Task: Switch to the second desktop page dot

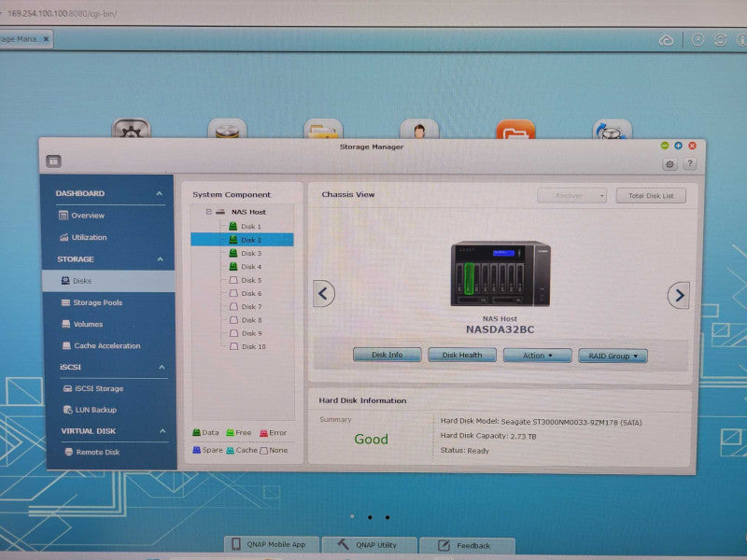Action: (370, 517)
